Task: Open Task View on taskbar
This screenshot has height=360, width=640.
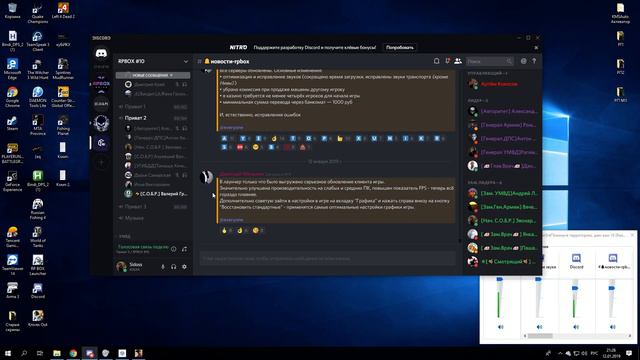Action: (x=40, y=353)
